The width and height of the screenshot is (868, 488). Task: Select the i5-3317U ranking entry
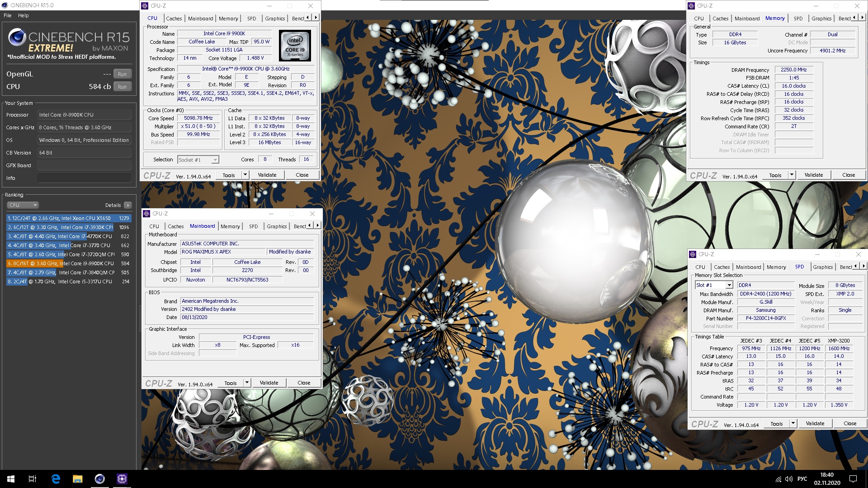pyautogui.click(x=69, y=282)
